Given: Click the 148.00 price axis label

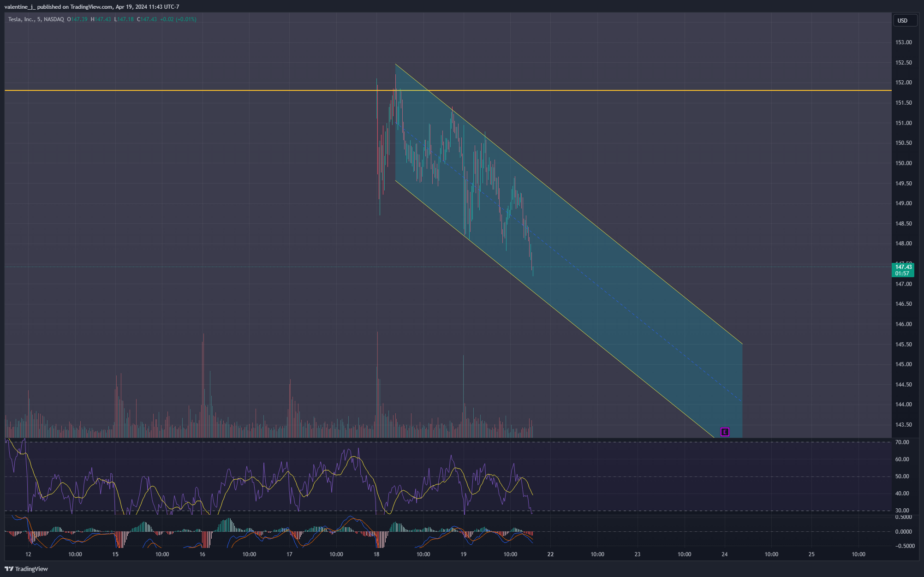Looking at the screenshot, I should tap(903, 244).
